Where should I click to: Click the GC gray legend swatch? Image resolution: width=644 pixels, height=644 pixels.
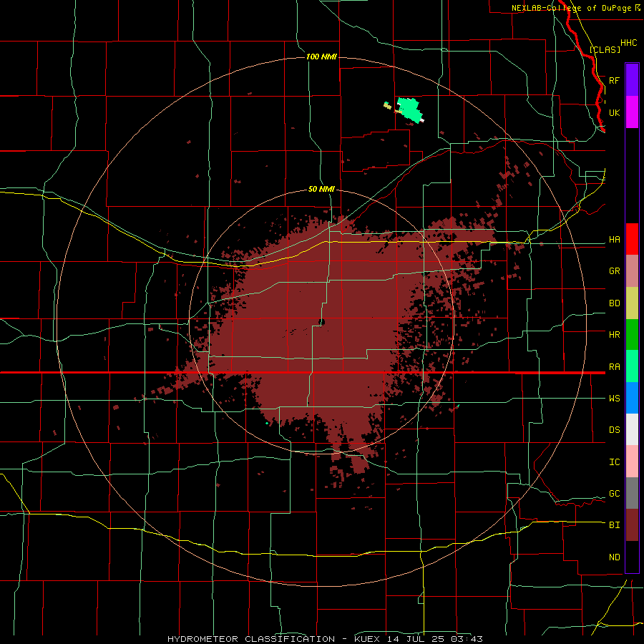632,493
